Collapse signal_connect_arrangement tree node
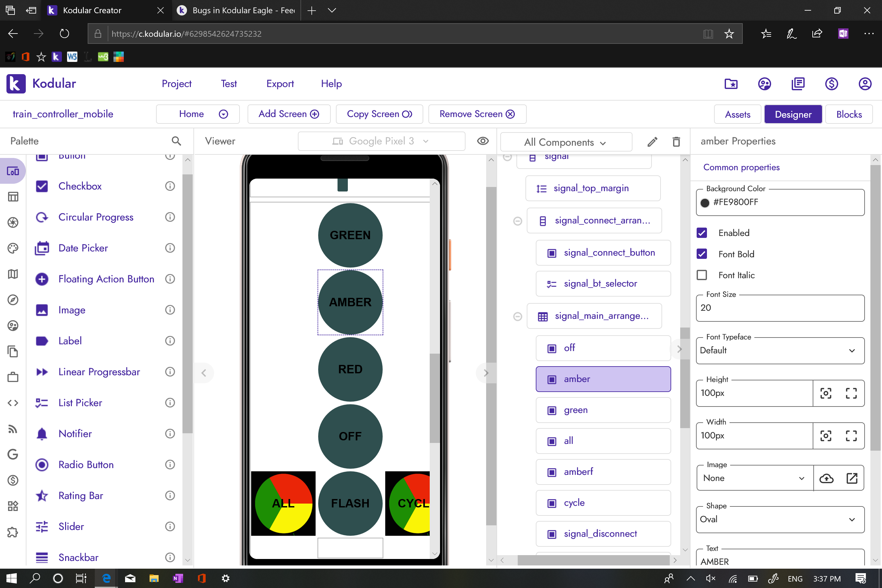Image resolution: width=882 pixels, height=588 pixels. (x=517, y=221)
